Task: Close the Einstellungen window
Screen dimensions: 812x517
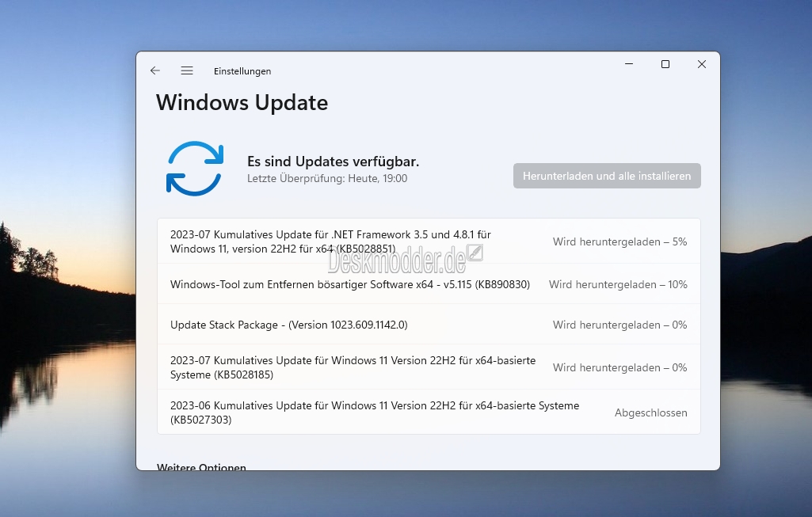Action: 702,64
